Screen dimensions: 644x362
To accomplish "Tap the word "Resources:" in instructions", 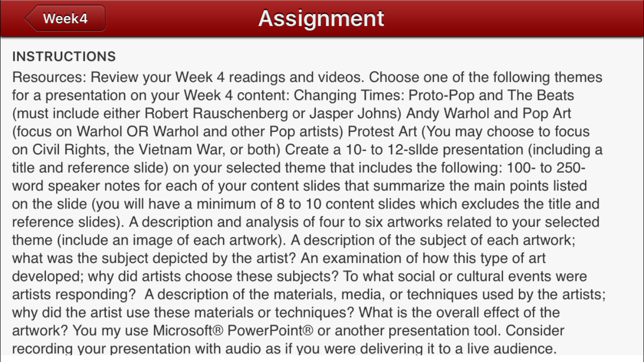I will coord(49,77).
